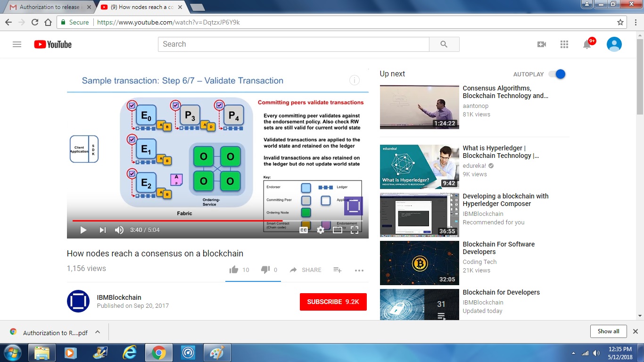Open the upload video camera icon

point(542,44)
